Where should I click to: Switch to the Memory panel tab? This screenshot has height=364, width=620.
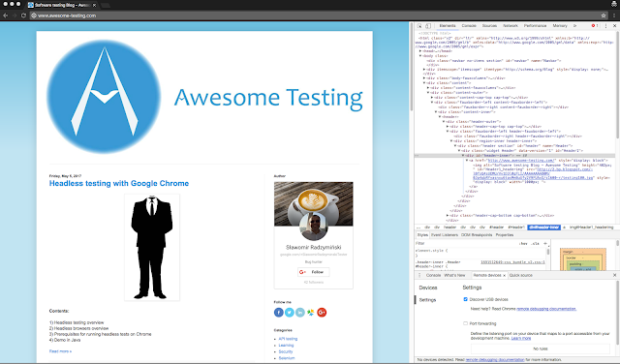(560, 26)
